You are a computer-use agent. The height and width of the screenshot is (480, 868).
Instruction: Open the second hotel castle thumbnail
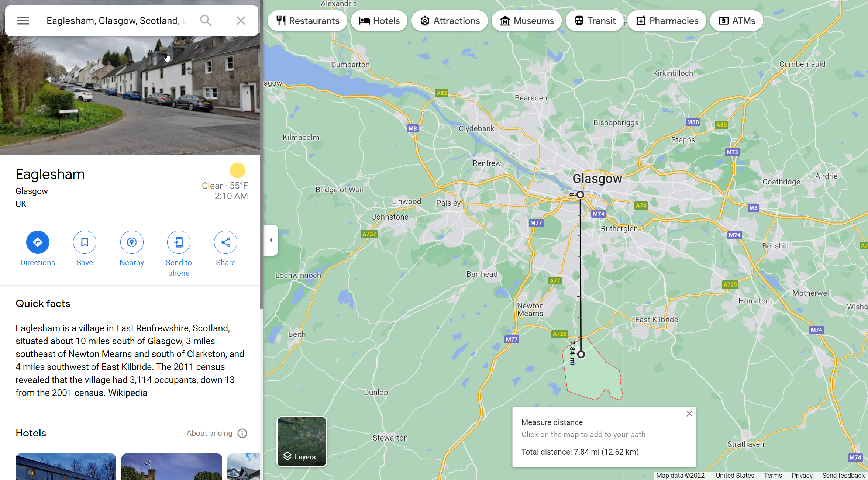[x=172, y=467]
